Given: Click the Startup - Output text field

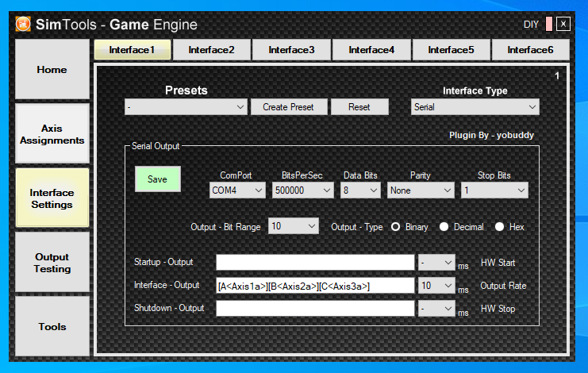Looking at the screenshot, I should click(315, 263).
